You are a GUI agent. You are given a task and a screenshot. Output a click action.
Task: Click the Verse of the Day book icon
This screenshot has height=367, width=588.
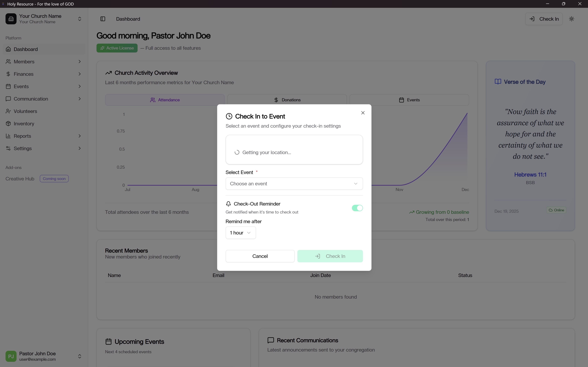pyautogui.click(x=498, y=82)
